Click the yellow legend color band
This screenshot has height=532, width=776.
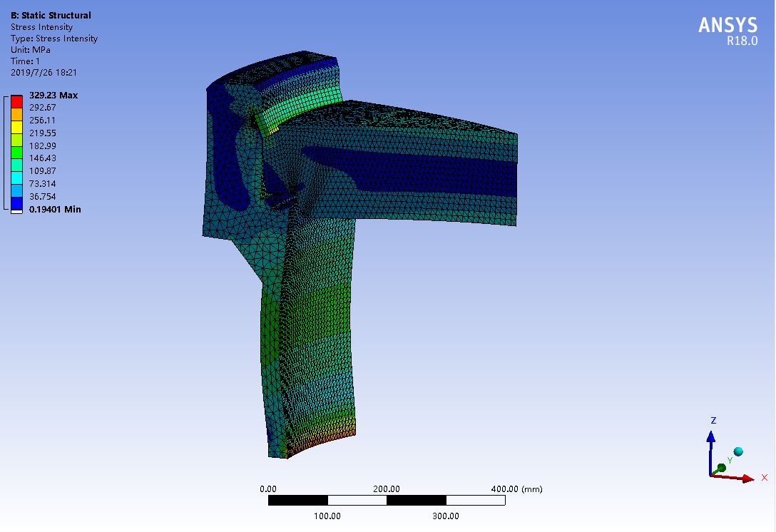[17, 127]
